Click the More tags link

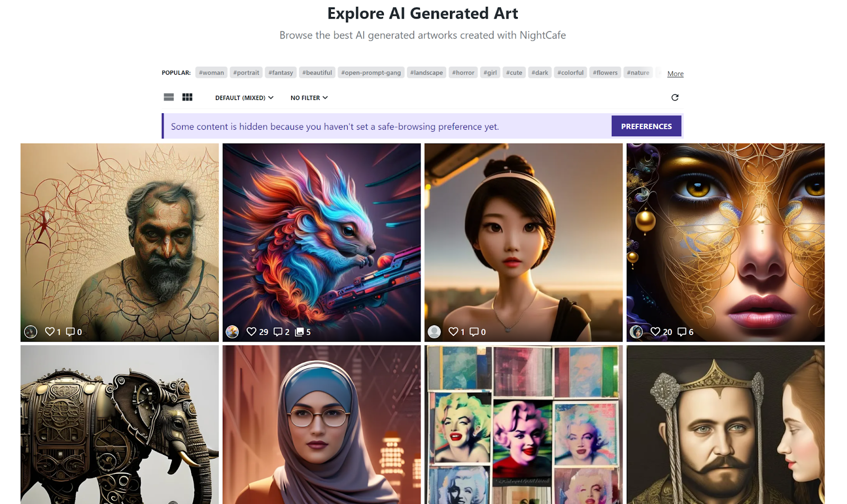pyautogui.click(x=675, y=74)
